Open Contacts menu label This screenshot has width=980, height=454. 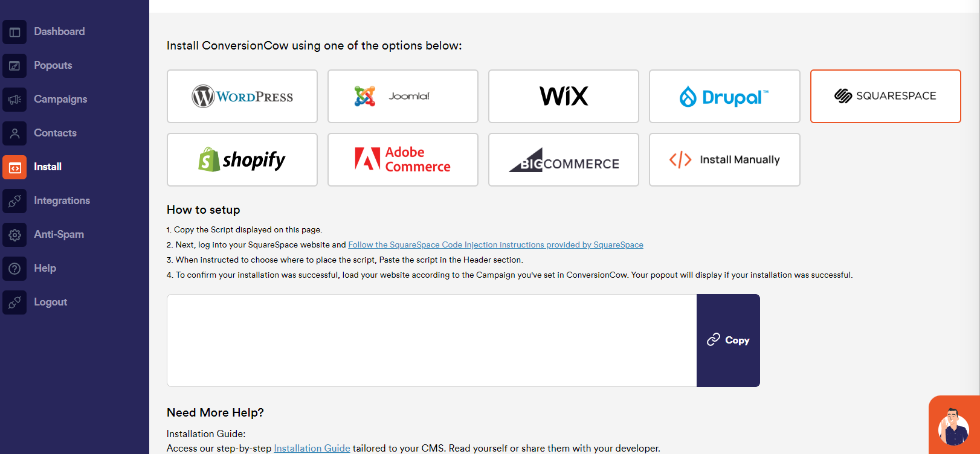click(x=55, y=133)
